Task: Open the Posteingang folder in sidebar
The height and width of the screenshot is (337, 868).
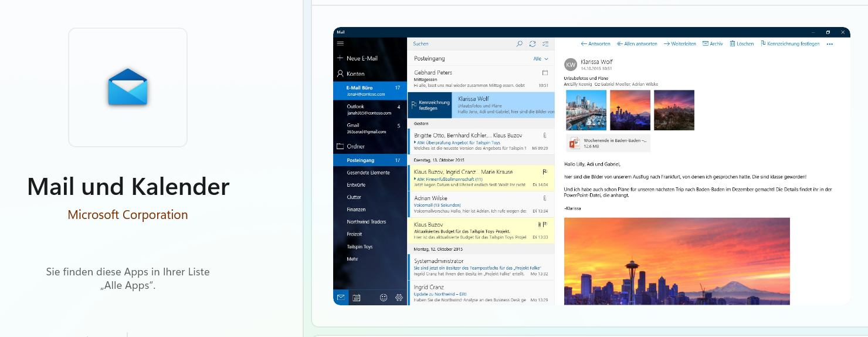Action: pos(370,160)
